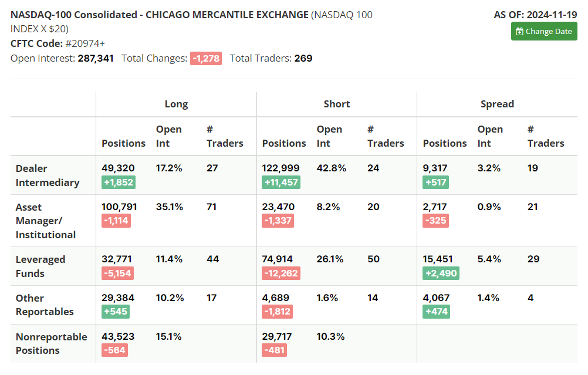588x375 pixels.
Task: Click the -1,812 change badge
Action: click(277, 312)
